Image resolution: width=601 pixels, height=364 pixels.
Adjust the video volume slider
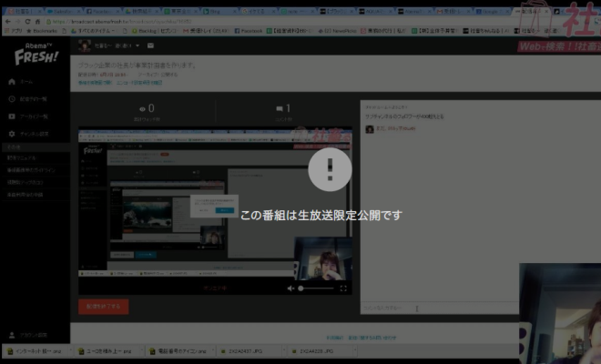315,288
